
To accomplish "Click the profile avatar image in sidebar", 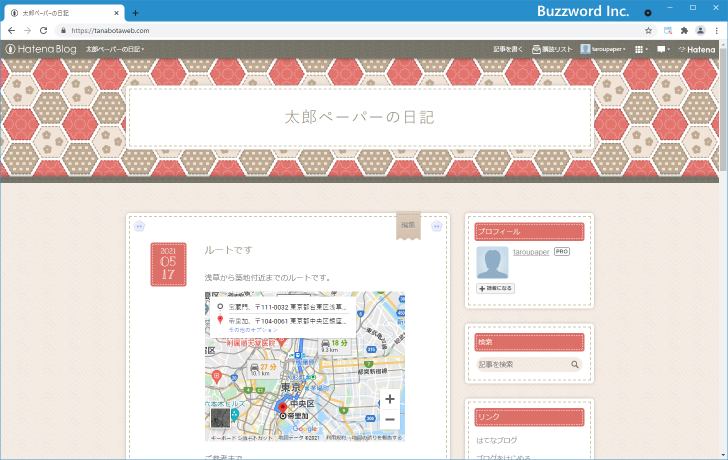I will click(493, 263).
